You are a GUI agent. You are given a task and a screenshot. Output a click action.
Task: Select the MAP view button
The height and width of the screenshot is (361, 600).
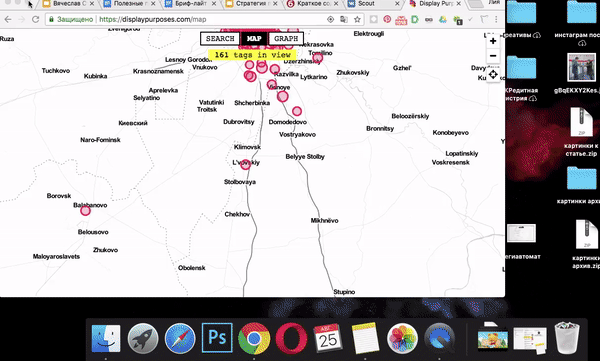(254, 39)
